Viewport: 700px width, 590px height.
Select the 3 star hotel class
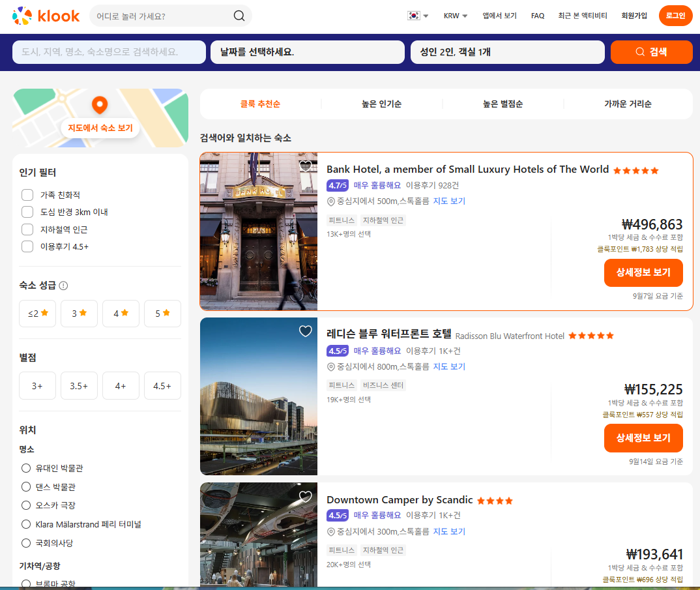(79, 314)
